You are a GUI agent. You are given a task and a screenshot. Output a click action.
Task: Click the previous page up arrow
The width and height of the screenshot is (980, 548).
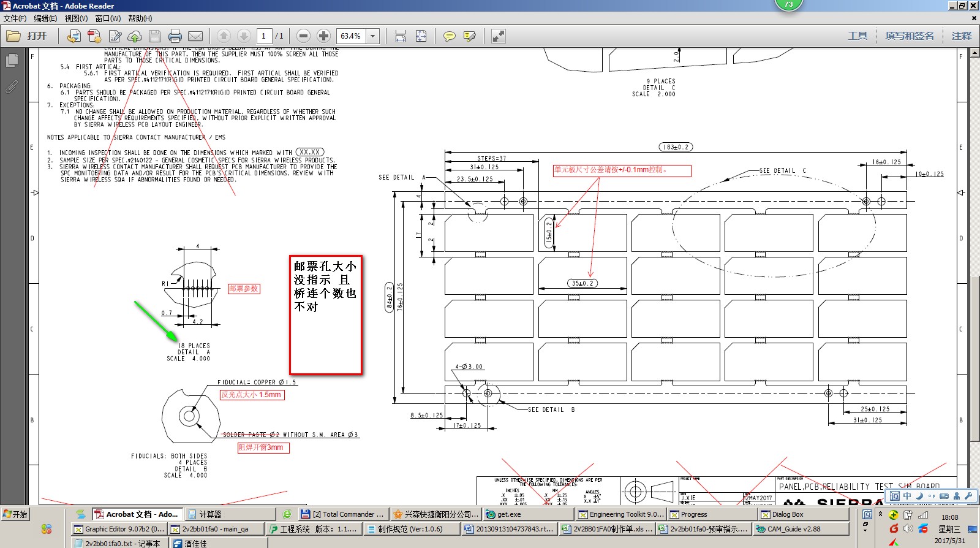point(224,36)
